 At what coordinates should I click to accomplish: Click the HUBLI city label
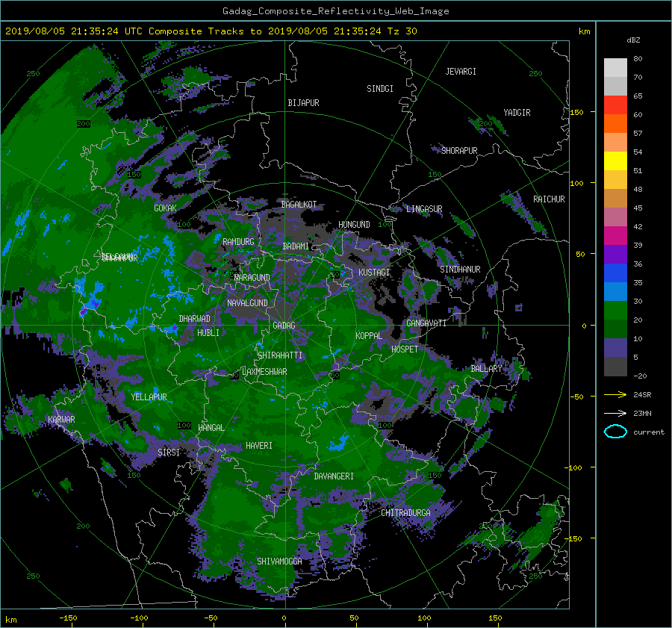pyautogui.click(x=208, y=332)
